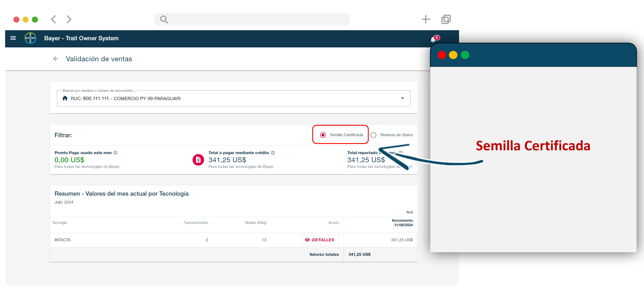Go back using the Validación de ventas arrow
The image size is (644, 292).
tap(55, 59)
